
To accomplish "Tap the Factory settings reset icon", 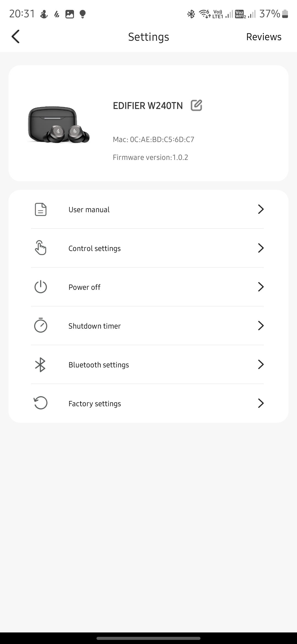I will (41, 403).
